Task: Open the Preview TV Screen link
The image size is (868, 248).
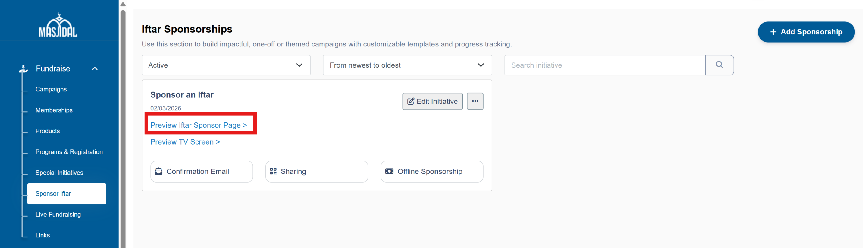Action: point(185,142)
